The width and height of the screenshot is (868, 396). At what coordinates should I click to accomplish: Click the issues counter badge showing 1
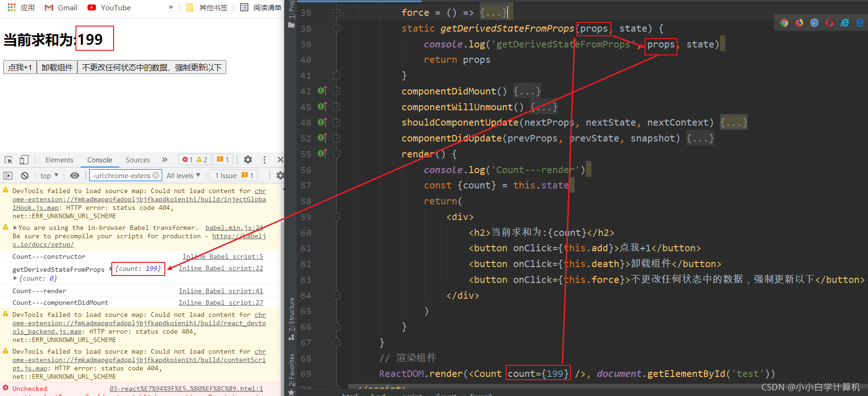pyautogui.click(x=223, y=160)
